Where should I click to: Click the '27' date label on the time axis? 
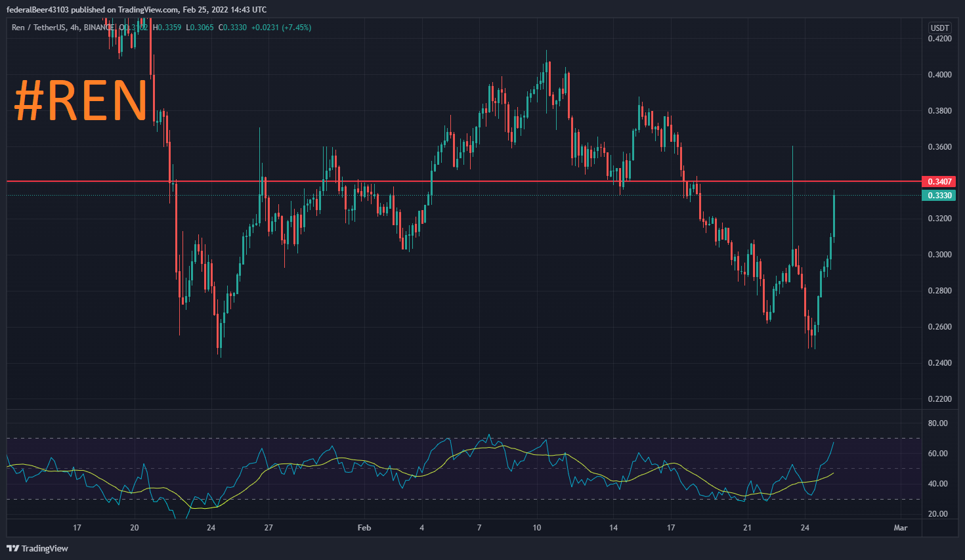268,528
